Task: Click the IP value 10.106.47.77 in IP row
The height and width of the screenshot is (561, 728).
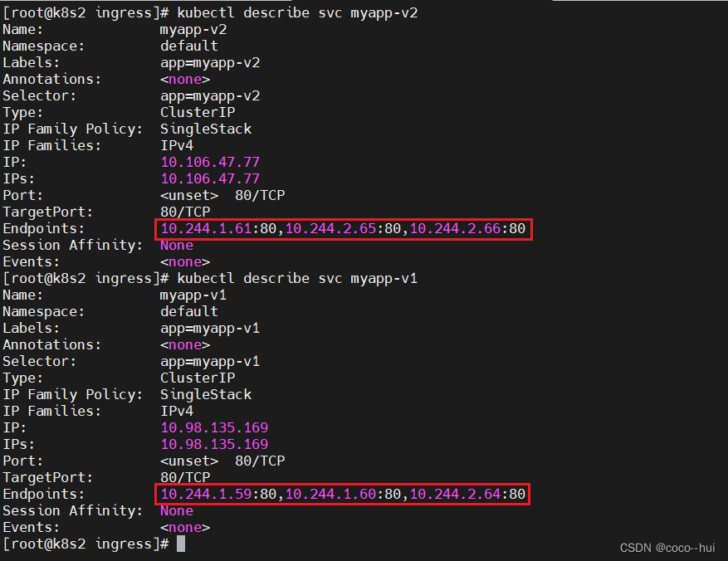Action: pyautogui.click(x=210, y=163)
